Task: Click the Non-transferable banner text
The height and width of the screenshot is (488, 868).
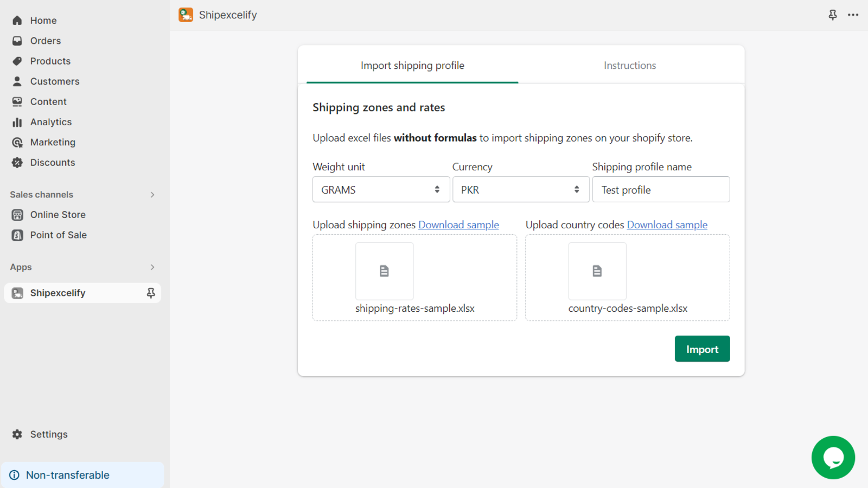Action: (x=68, y=475)
